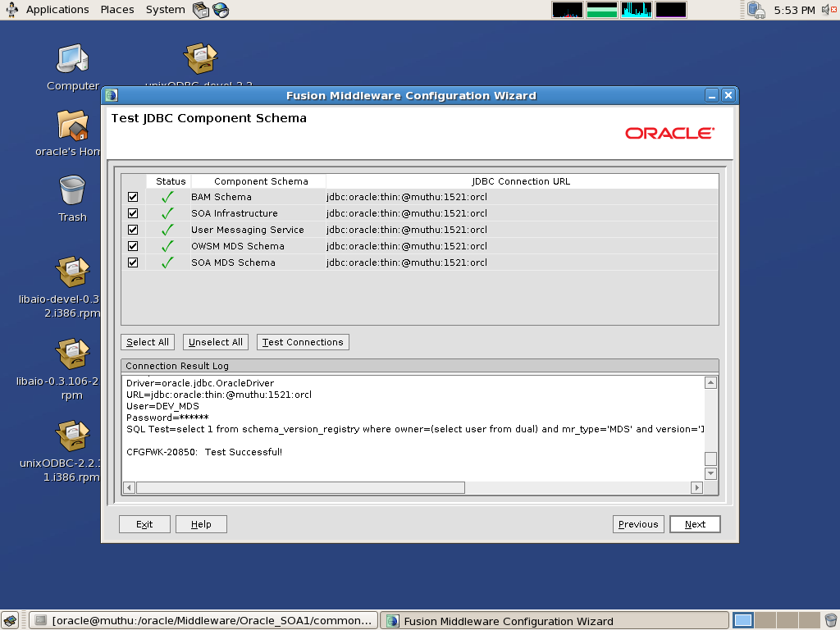The image size is (840, 630).
Task: Click the OWSM MDS Schema name cell
Action: pos(258,246)
